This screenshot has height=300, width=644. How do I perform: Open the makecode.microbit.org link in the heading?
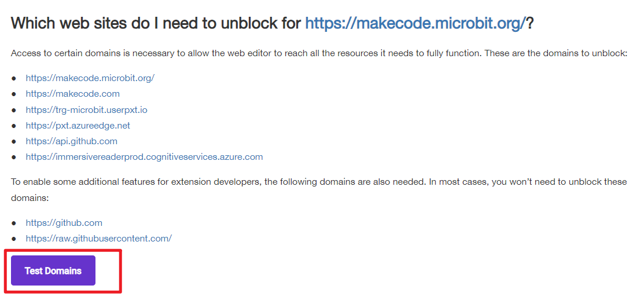click(415, 23)
